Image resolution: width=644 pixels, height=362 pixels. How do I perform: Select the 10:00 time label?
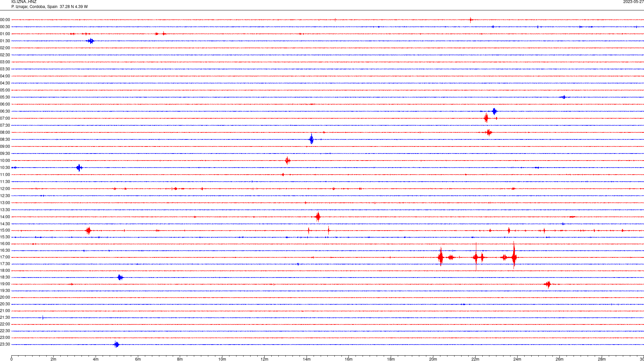coord(5,161)
